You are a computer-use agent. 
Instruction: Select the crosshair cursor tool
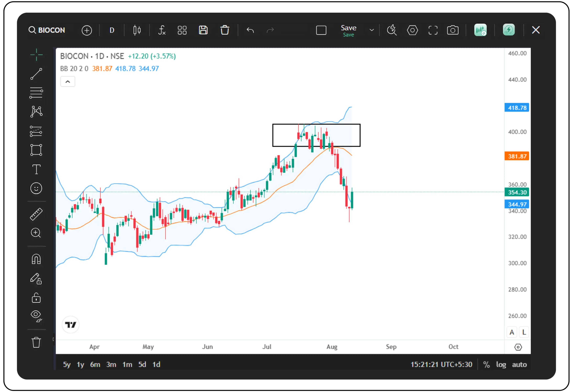pyautogui.click(x=36, y=55)
